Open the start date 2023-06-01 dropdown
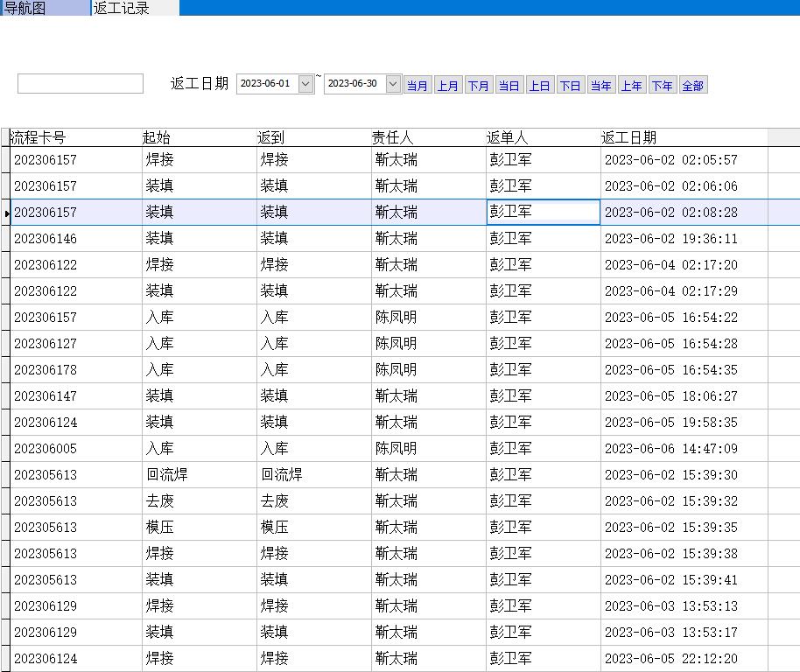This screenshot has width=800, height=672. click(305, 84)
